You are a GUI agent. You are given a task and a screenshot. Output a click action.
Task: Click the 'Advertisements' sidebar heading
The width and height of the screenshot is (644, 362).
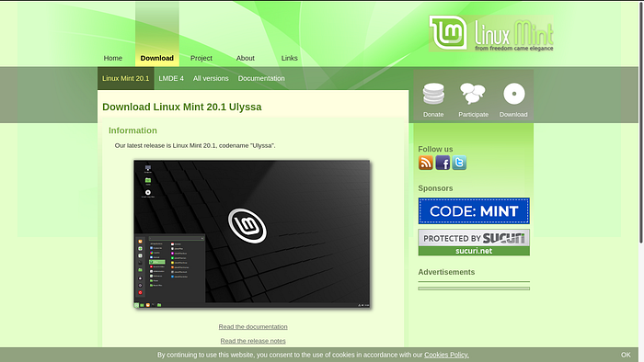tap(446, 272)
